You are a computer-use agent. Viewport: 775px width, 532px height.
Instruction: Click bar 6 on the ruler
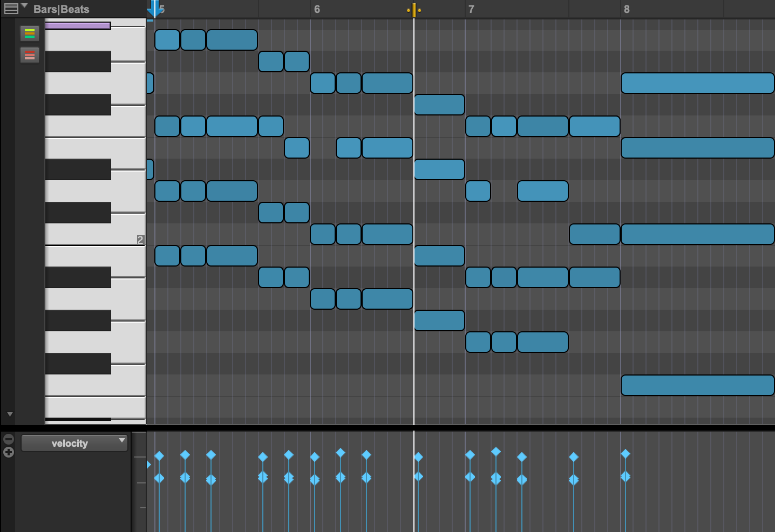pyautogui.click(x=317, y=9)
